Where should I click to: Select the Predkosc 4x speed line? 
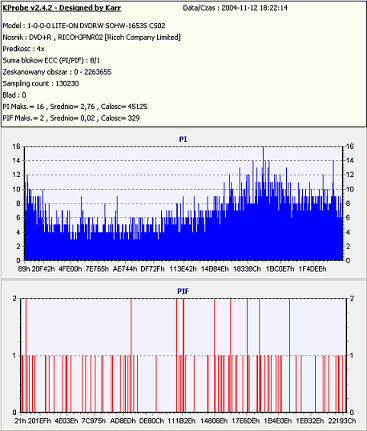[23, 49]
